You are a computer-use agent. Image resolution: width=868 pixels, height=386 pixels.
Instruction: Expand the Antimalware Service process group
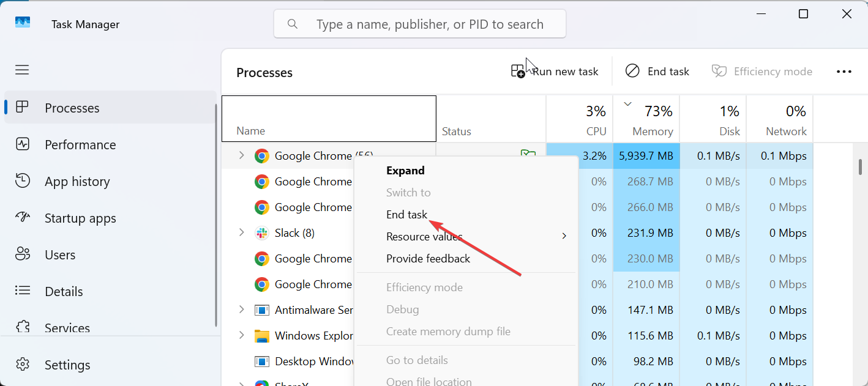coord(241,310)
